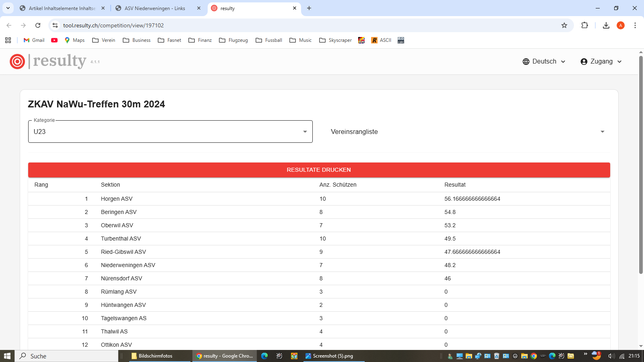Click the Windows Start button
This screenshot has height=362, width=644.
point(7,356)
